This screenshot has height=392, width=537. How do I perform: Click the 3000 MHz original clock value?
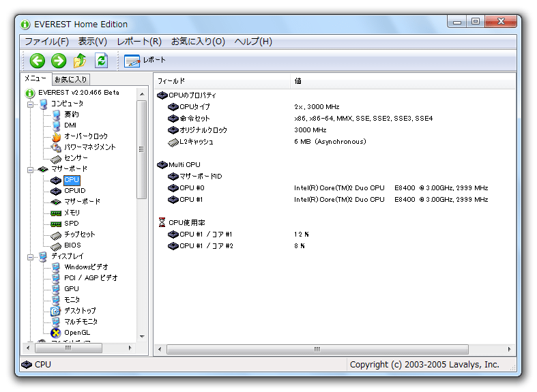coord(310,130)
